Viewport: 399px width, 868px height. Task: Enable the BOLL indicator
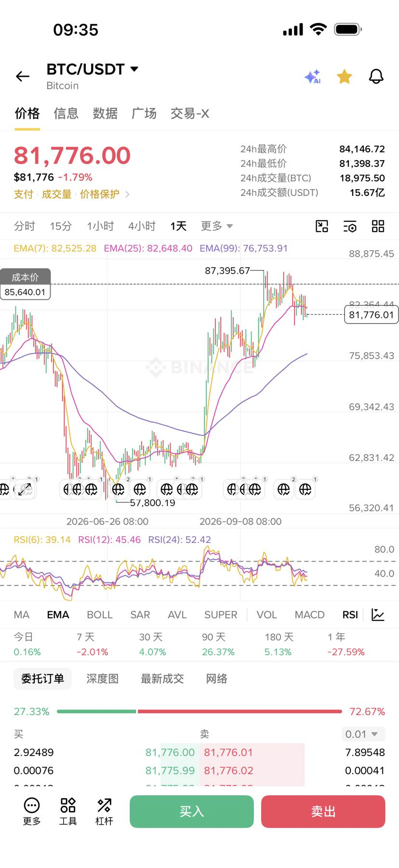(x=100, y=615)
